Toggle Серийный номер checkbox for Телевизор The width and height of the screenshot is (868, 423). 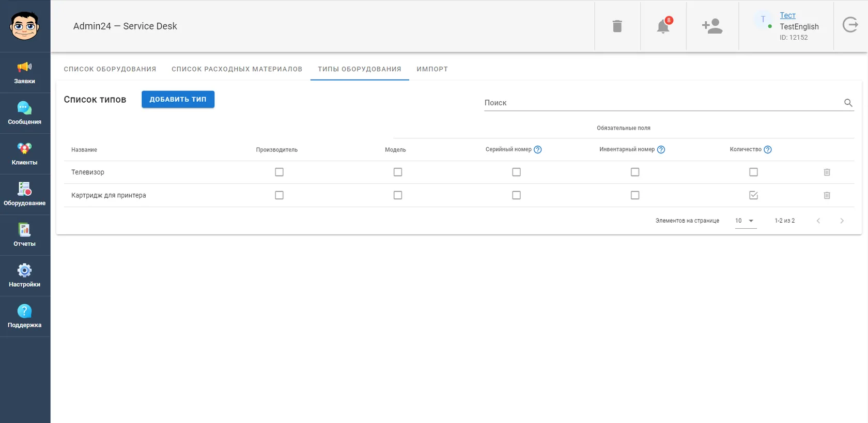(x=516, y=172)
